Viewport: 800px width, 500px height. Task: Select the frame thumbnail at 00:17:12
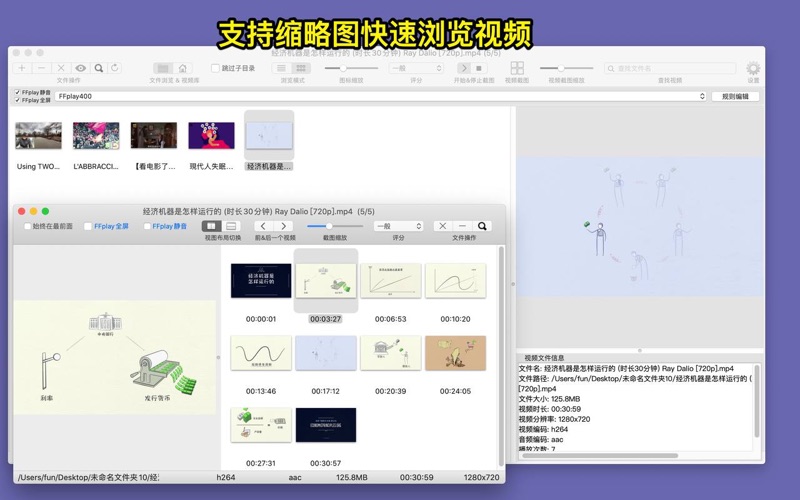tap(326, 353)
